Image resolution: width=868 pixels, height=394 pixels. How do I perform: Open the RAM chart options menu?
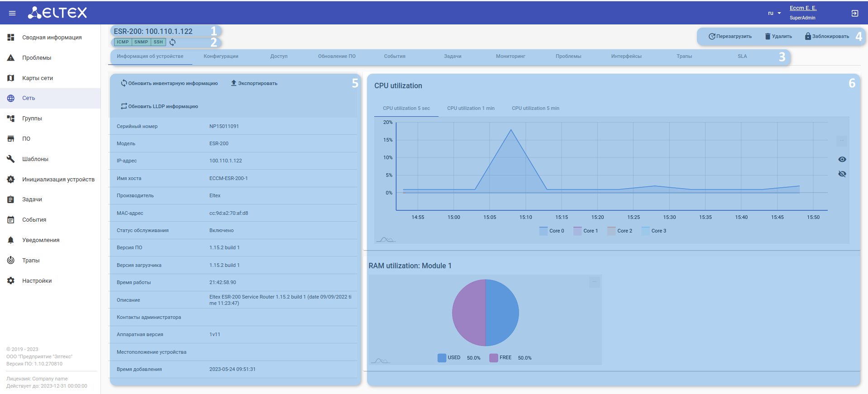(594, 282)
